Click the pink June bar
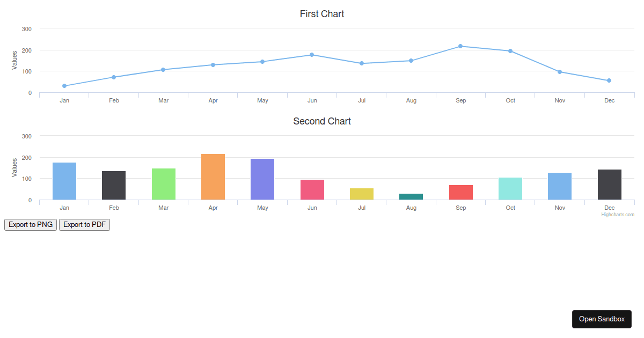Viewport: 644px width, 338px height. coord(312,190)
